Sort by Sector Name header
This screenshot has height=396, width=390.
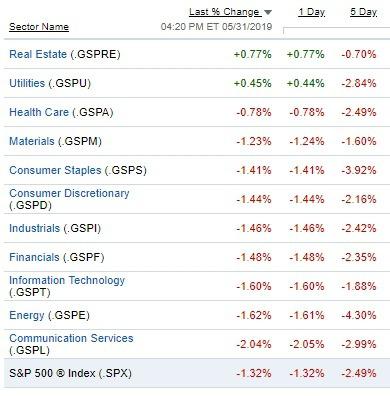(x=39, y=27)
